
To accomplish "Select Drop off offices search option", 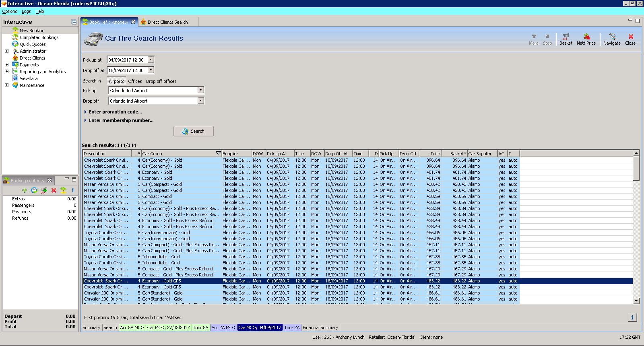I will click(161, 81).
